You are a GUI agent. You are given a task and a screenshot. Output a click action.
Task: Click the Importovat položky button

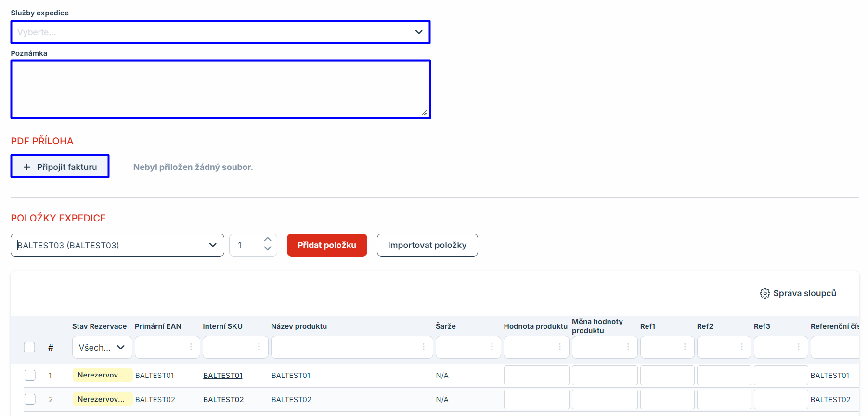pyautogui.click(x=427, y=245)
